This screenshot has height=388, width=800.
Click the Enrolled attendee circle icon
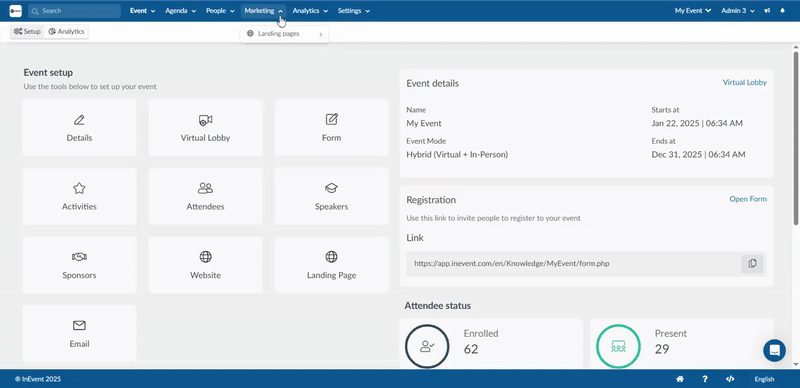(427, 347)
